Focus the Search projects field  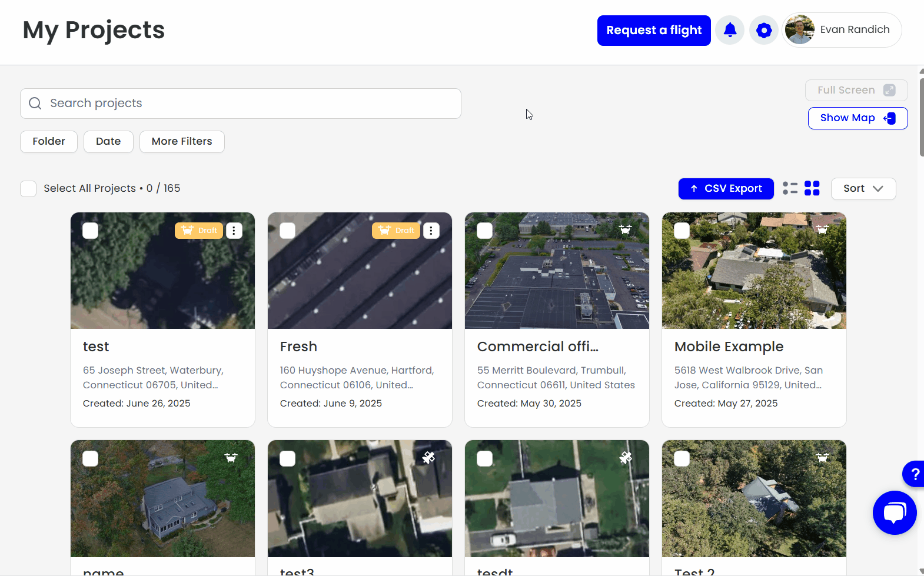[241, 104]
